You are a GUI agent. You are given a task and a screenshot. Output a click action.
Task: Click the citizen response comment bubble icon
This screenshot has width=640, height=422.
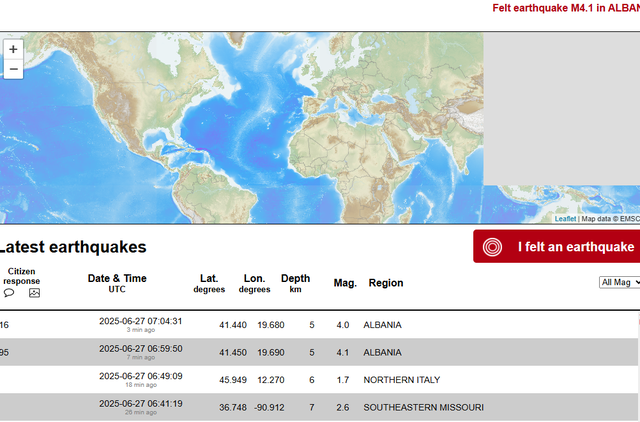coord(9,293)
